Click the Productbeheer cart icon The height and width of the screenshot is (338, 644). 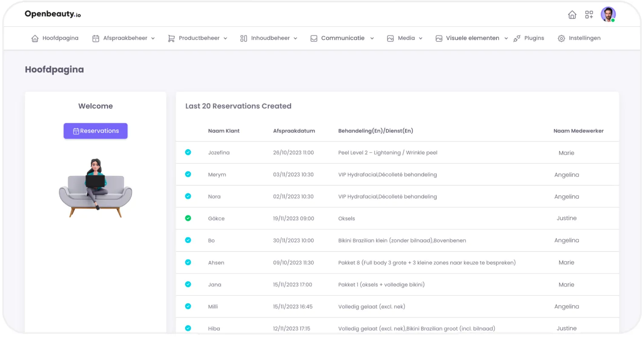coord(171,38)
